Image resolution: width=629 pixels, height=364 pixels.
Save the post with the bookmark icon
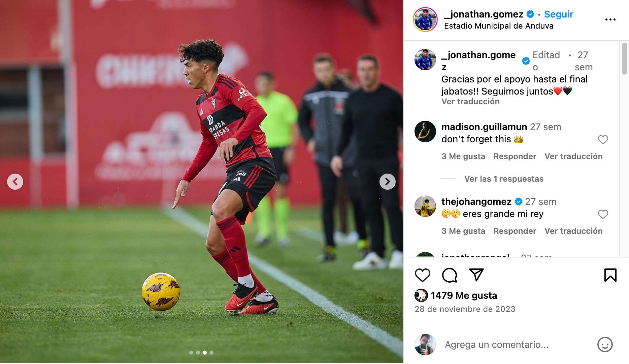pyautogui.click(x=610, y=275)
